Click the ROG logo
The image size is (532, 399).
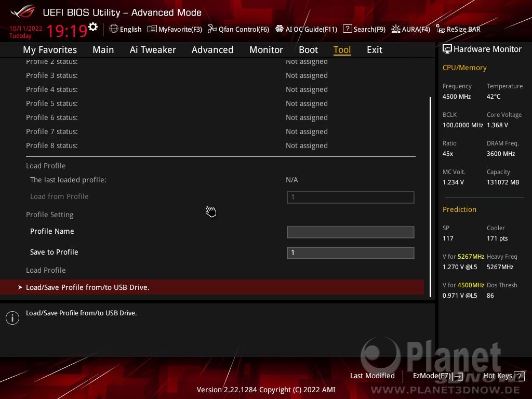(22, 12)
